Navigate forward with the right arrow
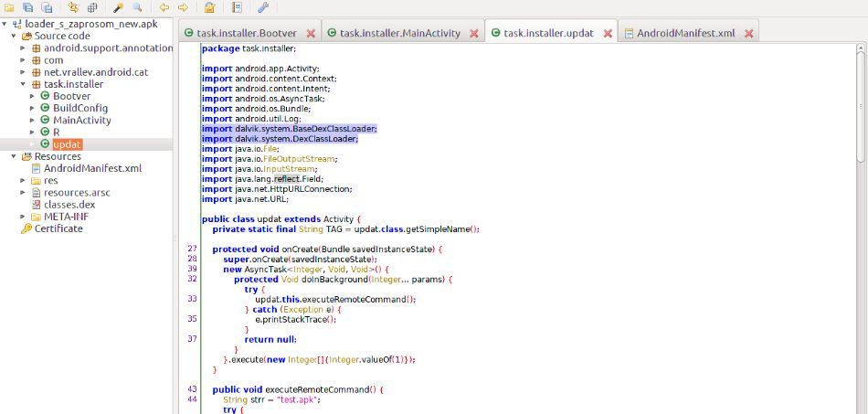 click(183, 7)
